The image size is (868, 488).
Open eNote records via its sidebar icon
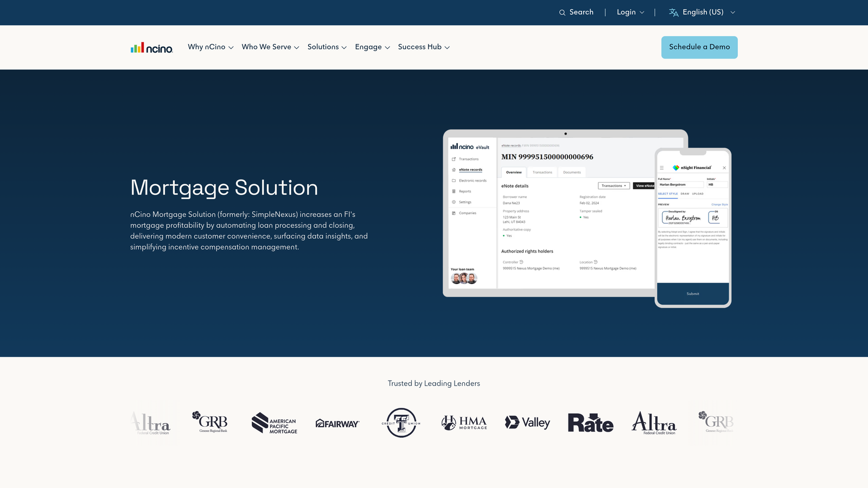tap(455, 170)
